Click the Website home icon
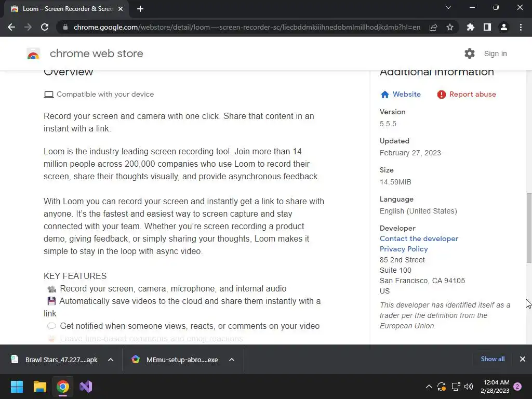 tap(385, 95)
